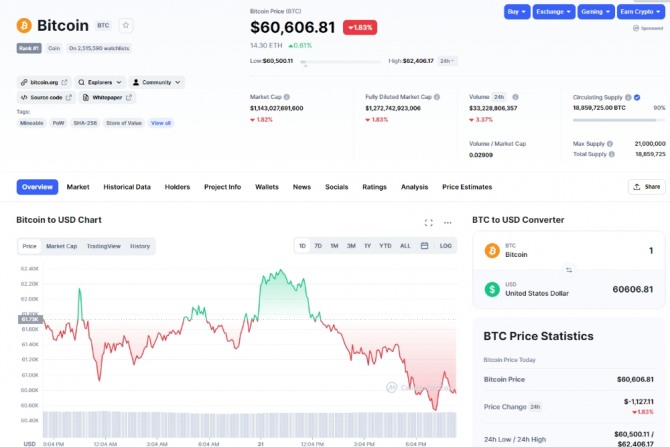
Task: Open chart options three-dot menu
Action: click(448, 222)
